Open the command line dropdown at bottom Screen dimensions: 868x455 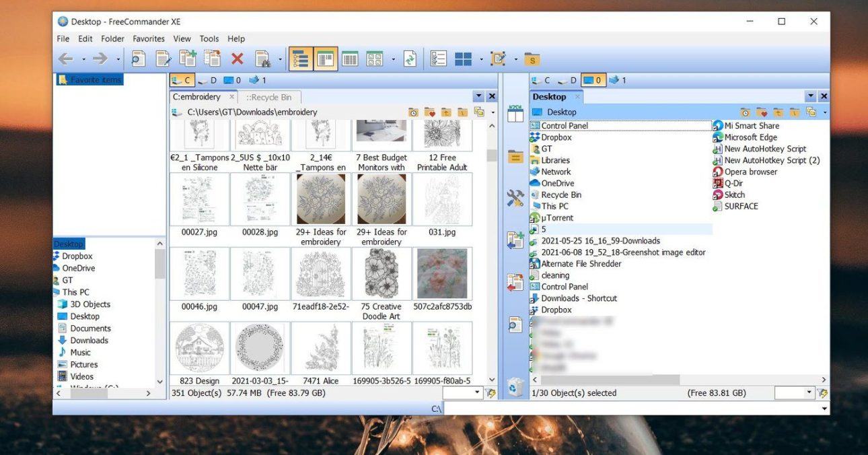[824, 409]
